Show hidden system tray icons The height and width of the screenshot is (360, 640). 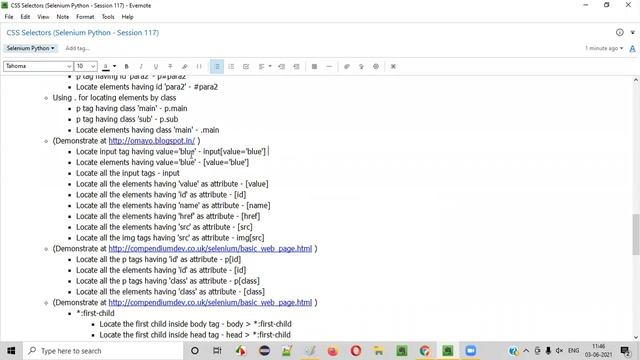click(526, 351)
